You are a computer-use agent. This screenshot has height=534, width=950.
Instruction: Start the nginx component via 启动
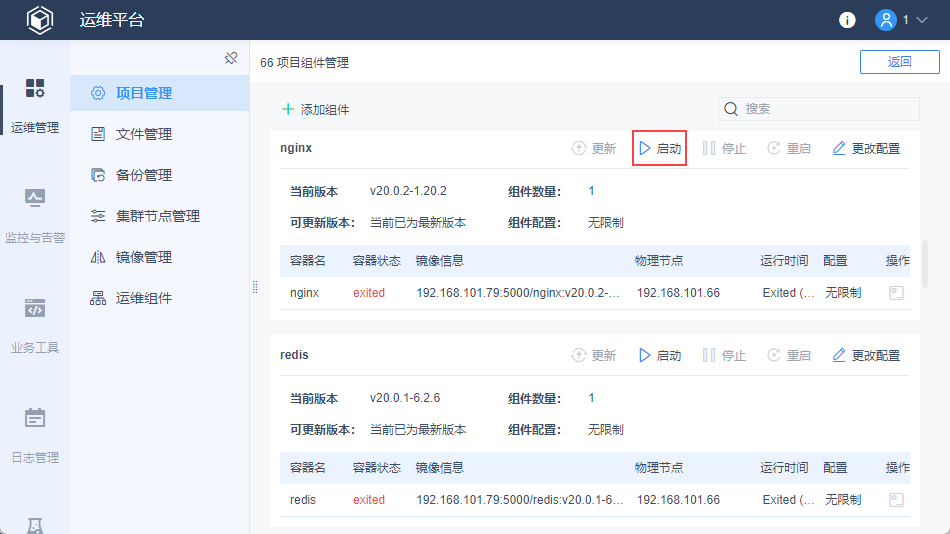(x=660, y=149)
